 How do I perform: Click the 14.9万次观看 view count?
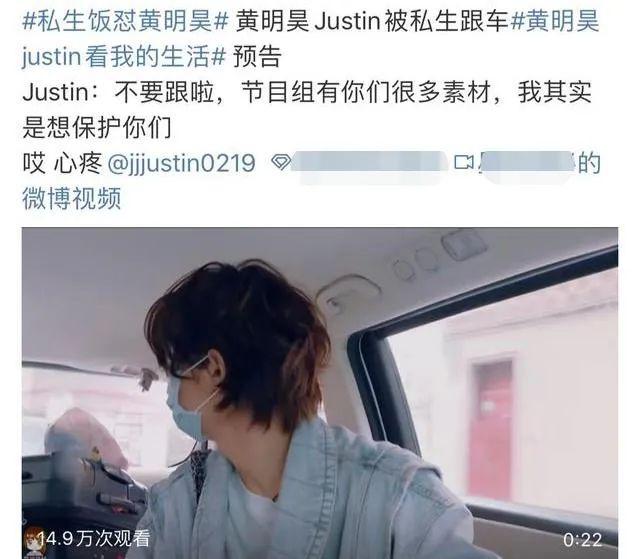tap(95, 539)
